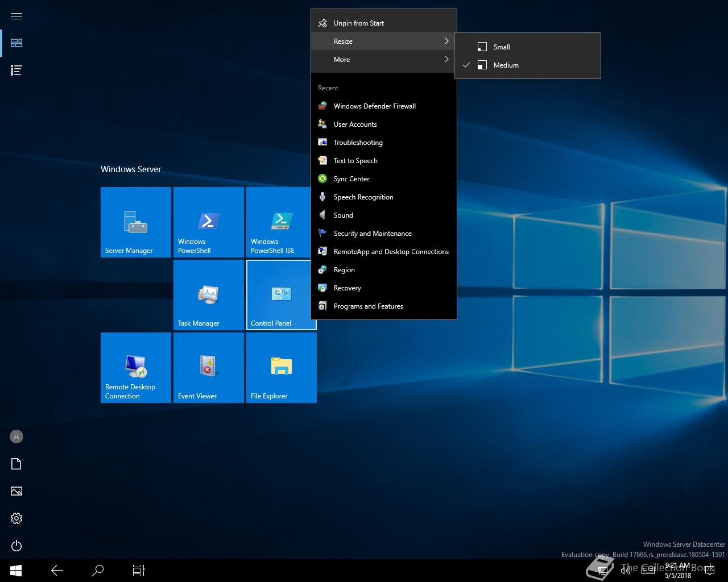Viewport: 728px width, 582px height.
Task: Switch to pinned tiles view
Action: coord(16,43)
